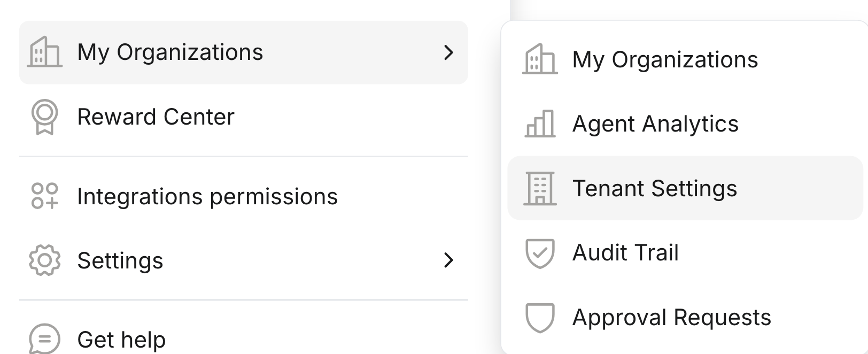Click the Get help chat bubble icon
This screenshot has width=868, height=354.
click(44, 339)
